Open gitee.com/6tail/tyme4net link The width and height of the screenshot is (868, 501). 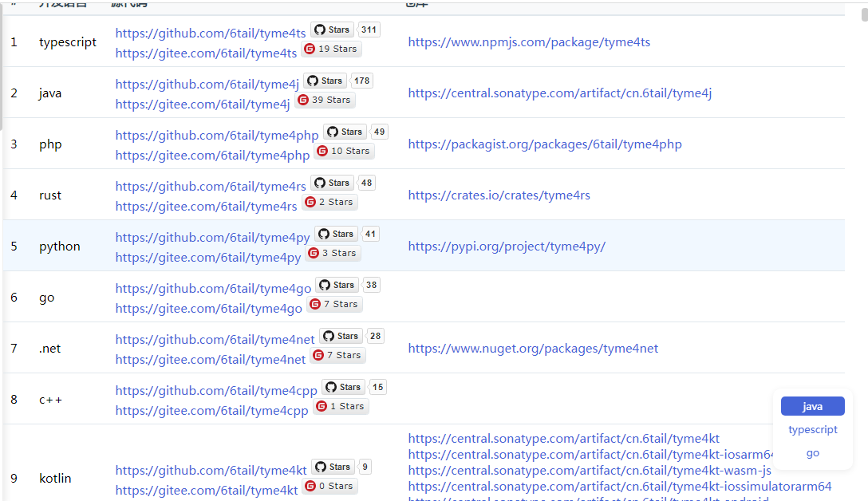211,359
